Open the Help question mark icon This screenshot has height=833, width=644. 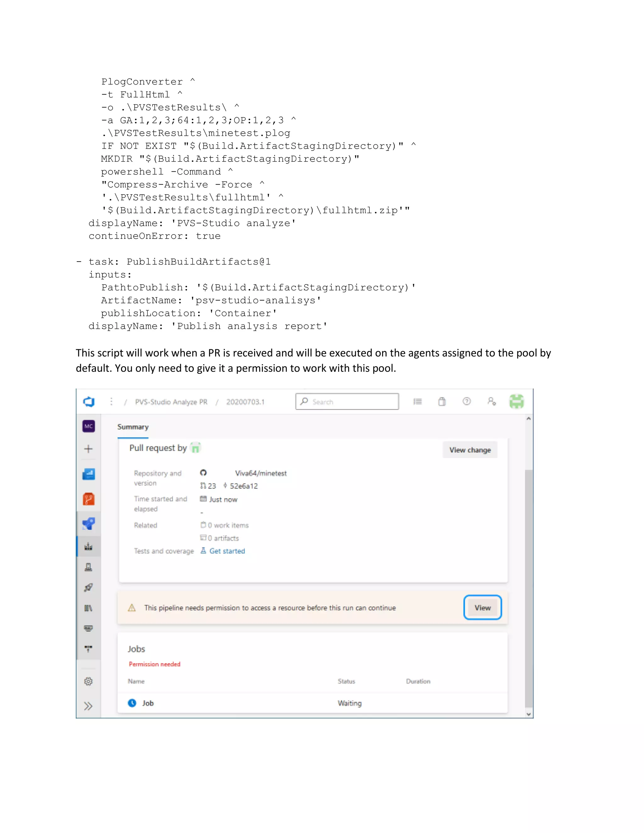[467, 401]
